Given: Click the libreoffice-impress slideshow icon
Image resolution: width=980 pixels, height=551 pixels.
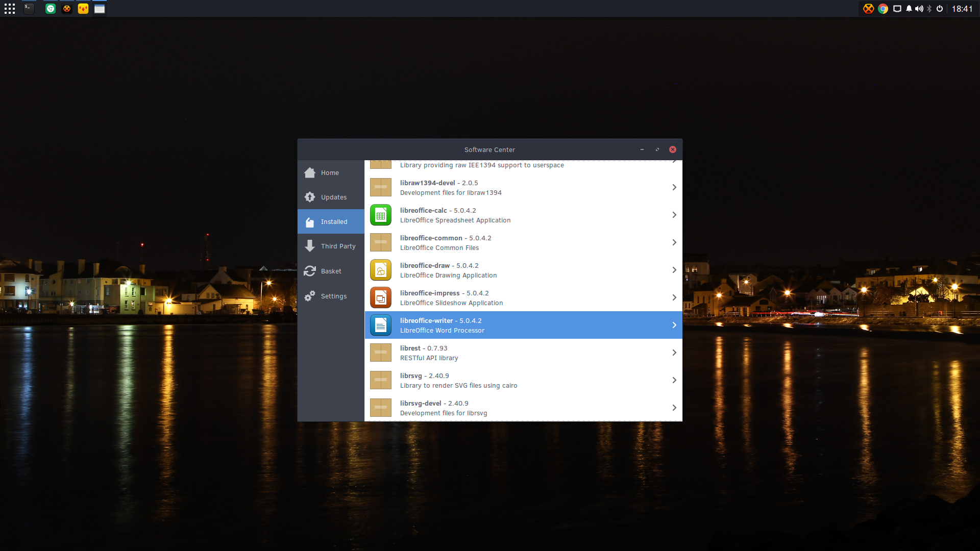Looking at the screenshot, I should click(x=381, y=297).
